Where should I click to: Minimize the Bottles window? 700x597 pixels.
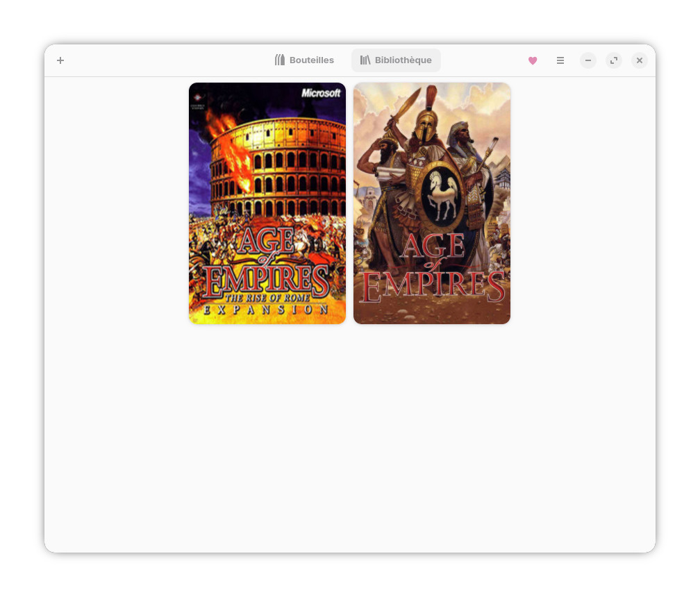tap(588, 60)
